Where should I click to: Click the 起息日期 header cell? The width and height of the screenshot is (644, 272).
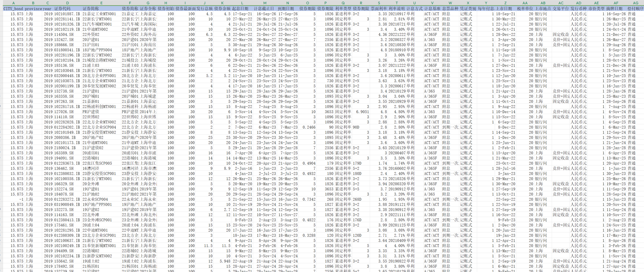(242, 9)
